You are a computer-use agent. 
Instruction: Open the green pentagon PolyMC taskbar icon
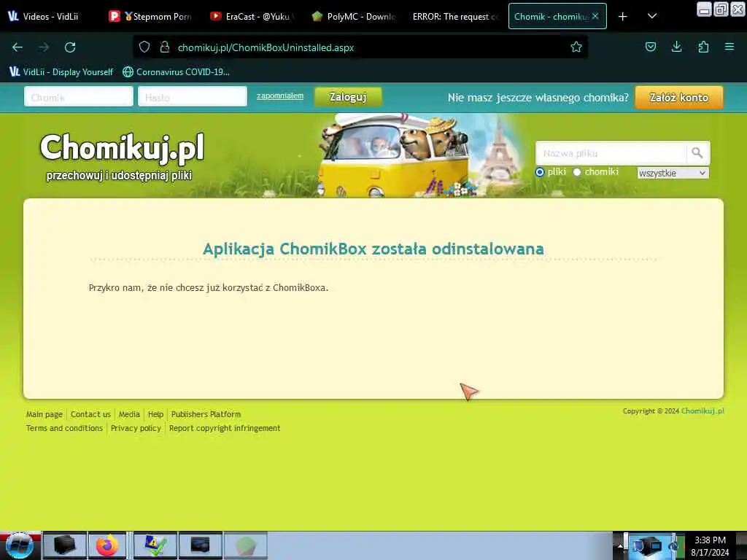pyautogui.click(x=246, y=545)
